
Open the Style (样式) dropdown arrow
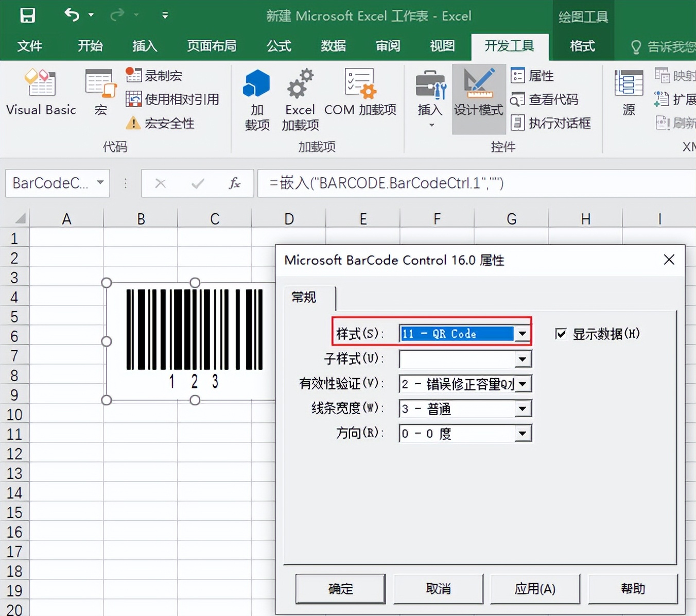[523, 334]
